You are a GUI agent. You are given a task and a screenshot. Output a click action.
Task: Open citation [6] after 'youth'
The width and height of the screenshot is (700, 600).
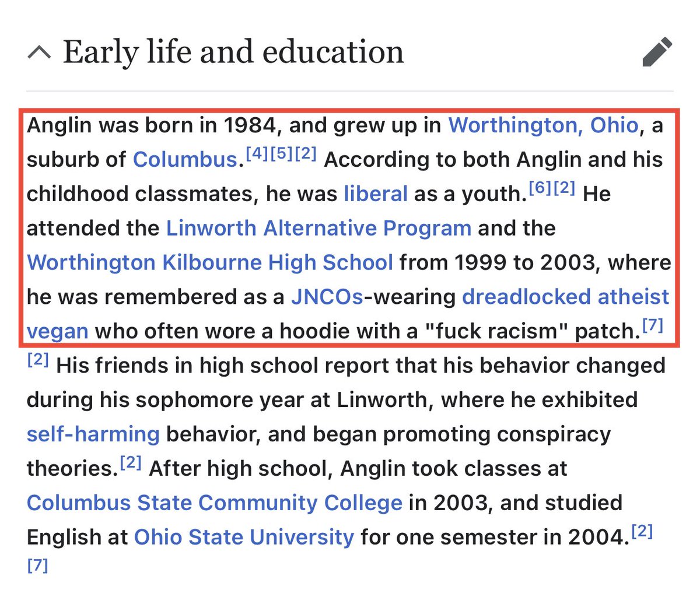pyautogui.click(x=540, y=188)
